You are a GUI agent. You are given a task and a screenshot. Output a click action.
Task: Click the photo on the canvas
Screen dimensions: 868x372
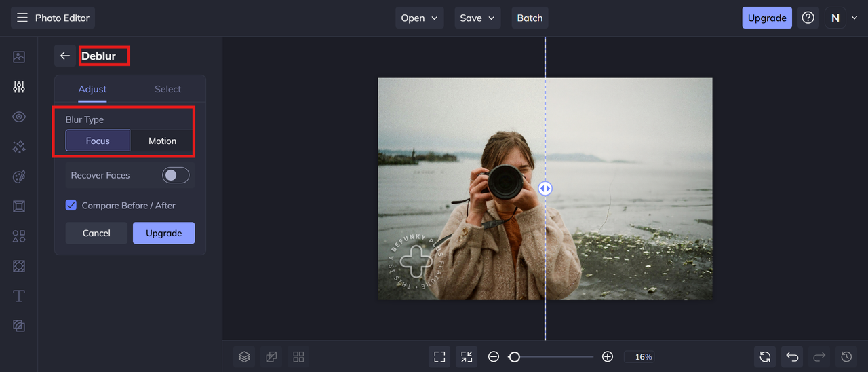pos(545,189)
